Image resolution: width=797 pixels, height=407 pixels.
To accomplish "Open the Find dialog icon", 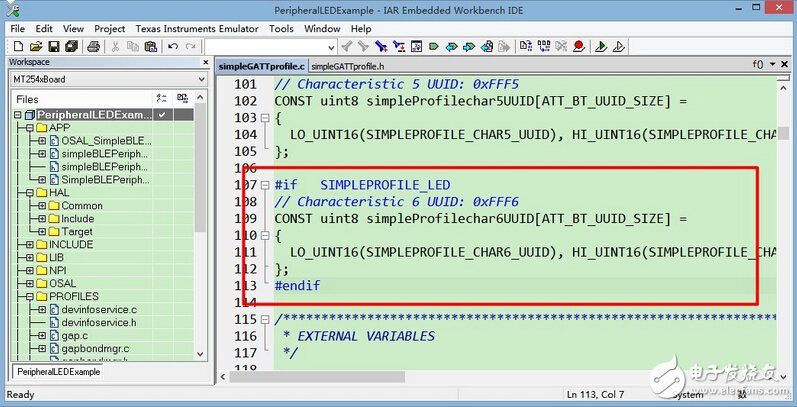I will [x=381, y=47].
